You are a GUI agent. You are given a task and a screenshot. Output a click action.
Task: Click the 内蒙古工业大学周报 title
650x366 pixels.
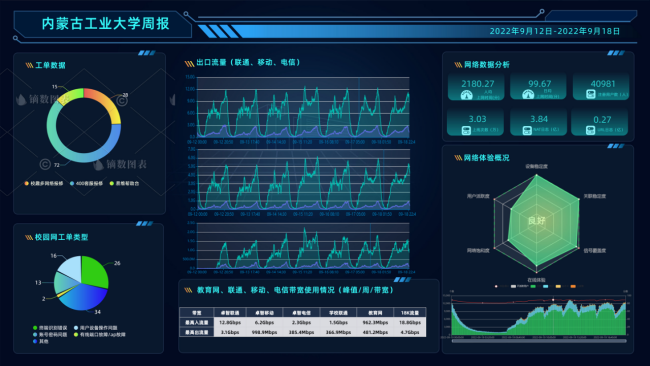point(106,24)
